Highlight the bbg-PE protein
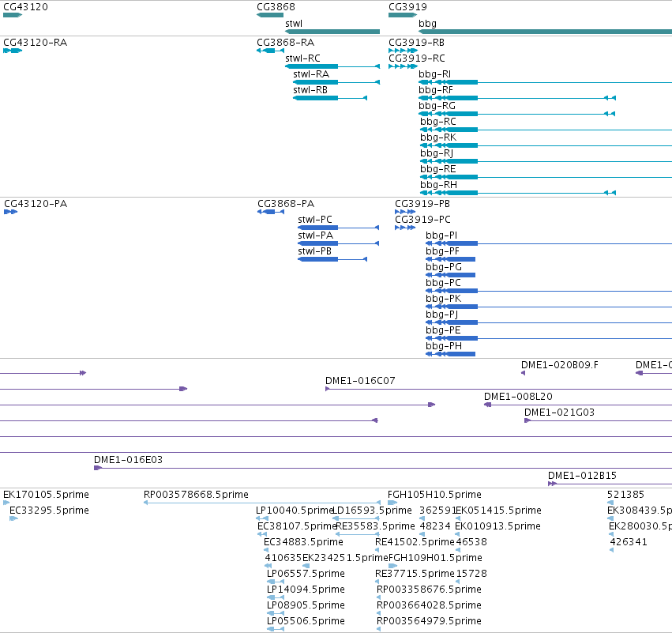This screenshot has width=672, height=633. pos(549,338)
